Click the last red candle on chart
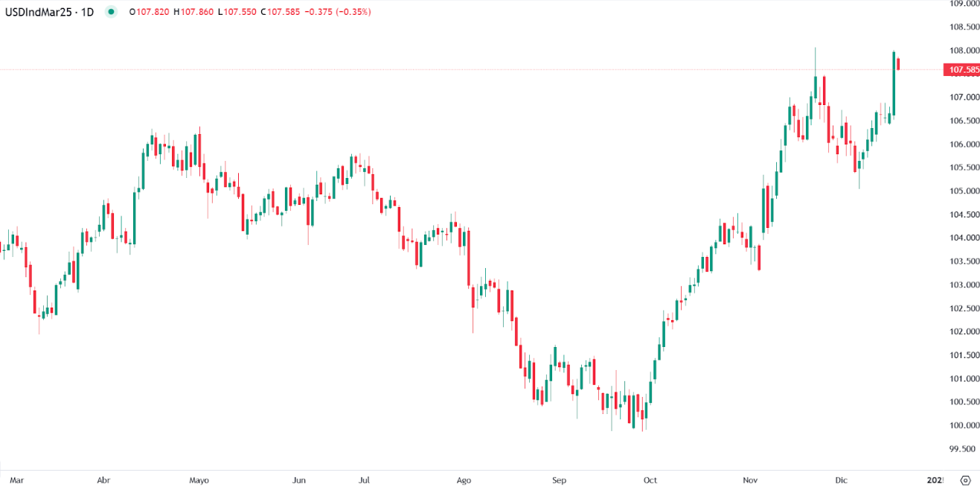 tap(899, 63)
